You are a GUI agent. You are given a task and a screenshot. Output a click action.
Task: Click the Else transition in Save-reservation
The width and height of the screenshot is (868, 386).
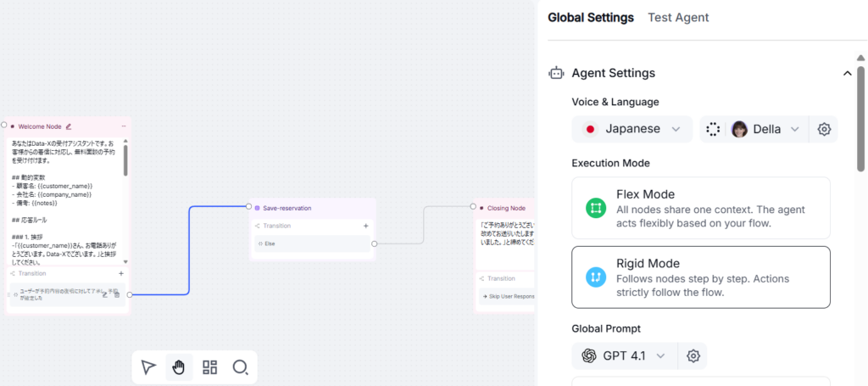[314, 243]
